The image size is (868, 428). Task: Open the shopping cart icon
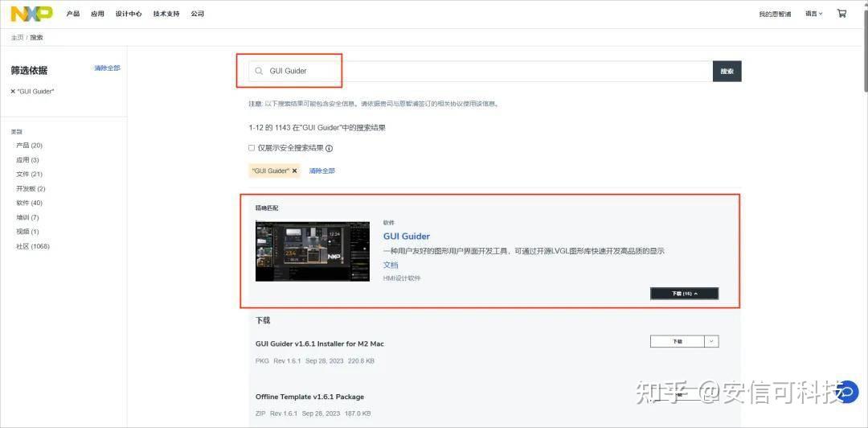[841, 14]
